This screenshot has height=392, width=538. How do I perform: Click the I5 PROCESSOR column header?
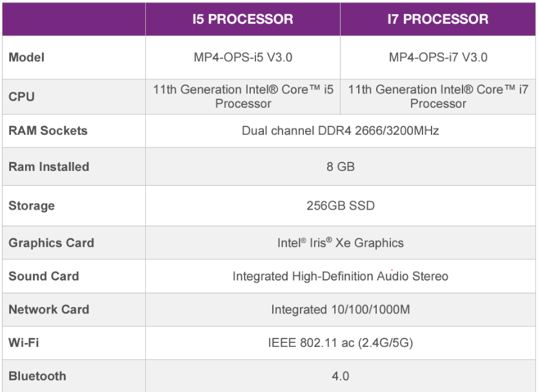(x=243, y=19)
